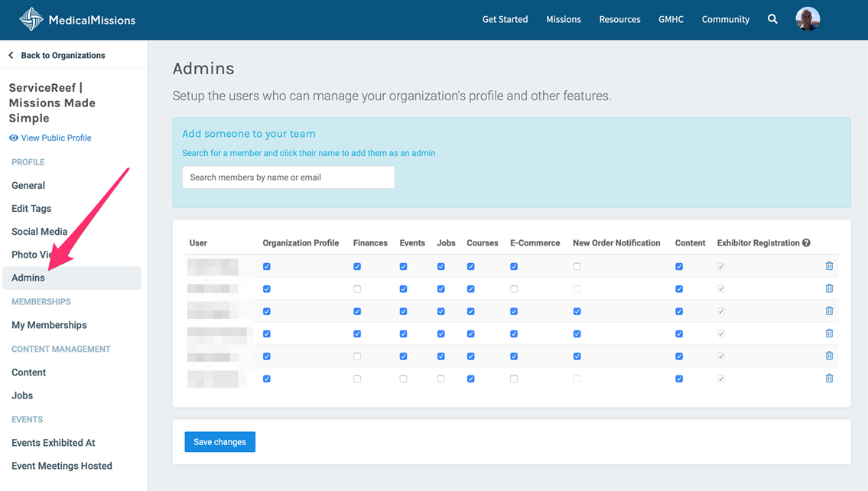Open the Missions menu in top navigation
The image size is (868, 491).
pos(563,20)
